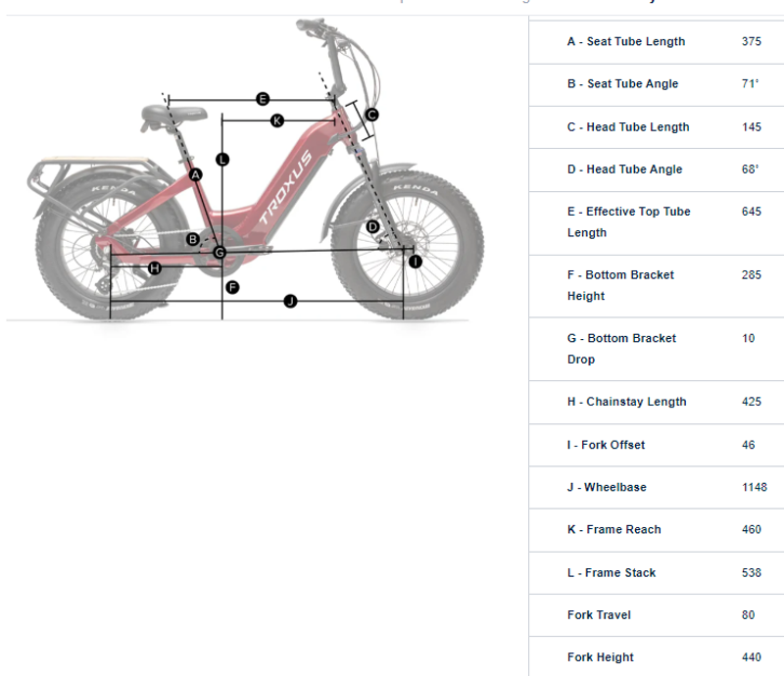Click the Head Tube Angle row label

coord(624,169)
